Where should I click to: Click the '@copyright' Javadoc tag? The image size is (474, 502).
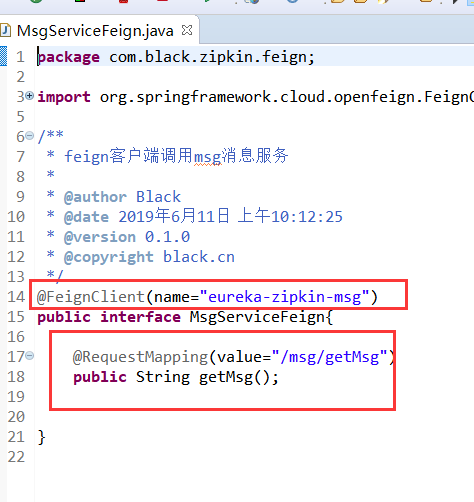coord(109,257)
